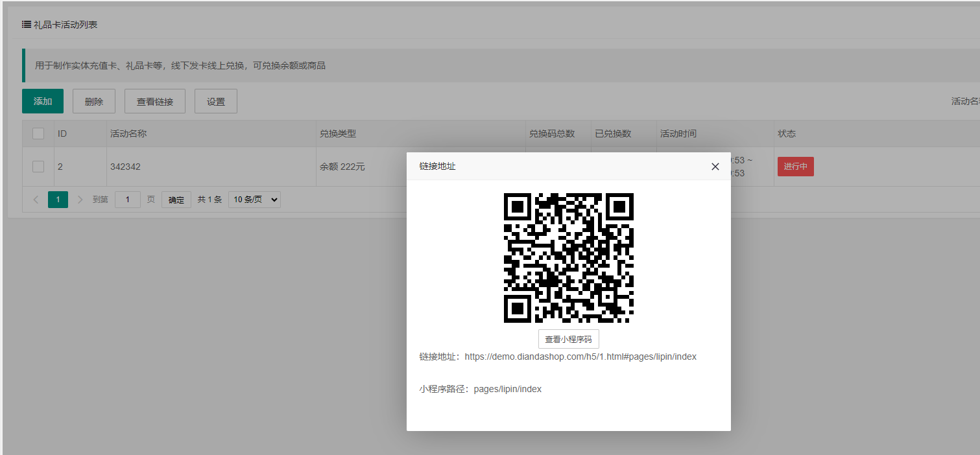Click the next page arrow
Image resolution: width=980 pixels, height=455 pixels.
[80, 200]
